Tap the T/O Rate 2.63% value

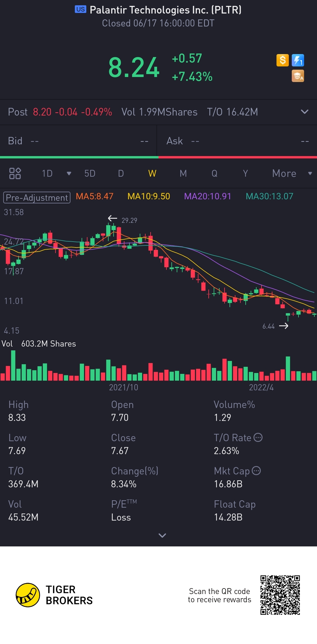click(226, 451)
